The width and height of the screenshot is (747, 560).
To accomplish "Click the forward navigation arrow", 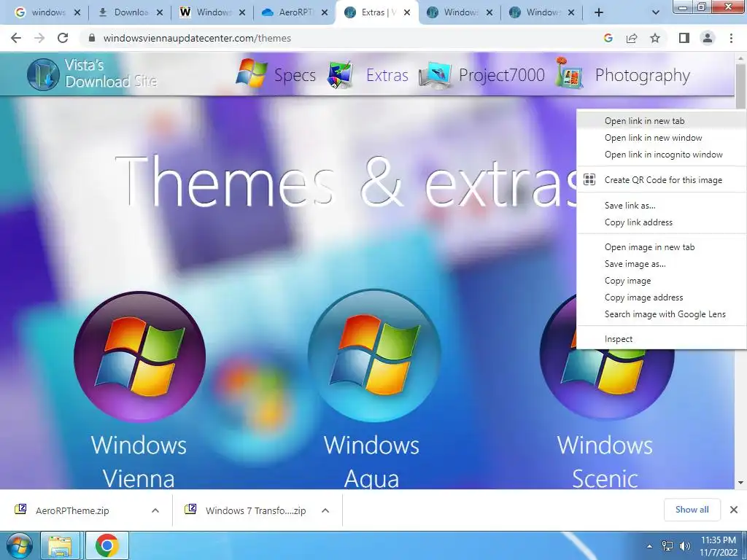I will (x=39, y=38).
